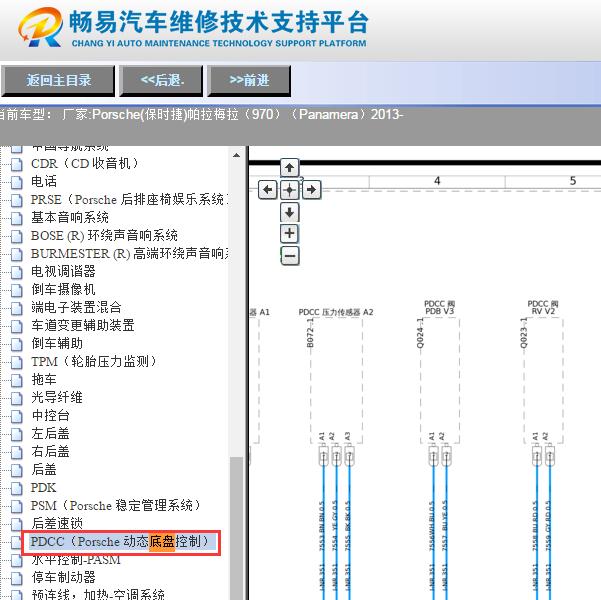
Task: Click the document icon beside 光导纤维
Action: click(x=16, y=398)
